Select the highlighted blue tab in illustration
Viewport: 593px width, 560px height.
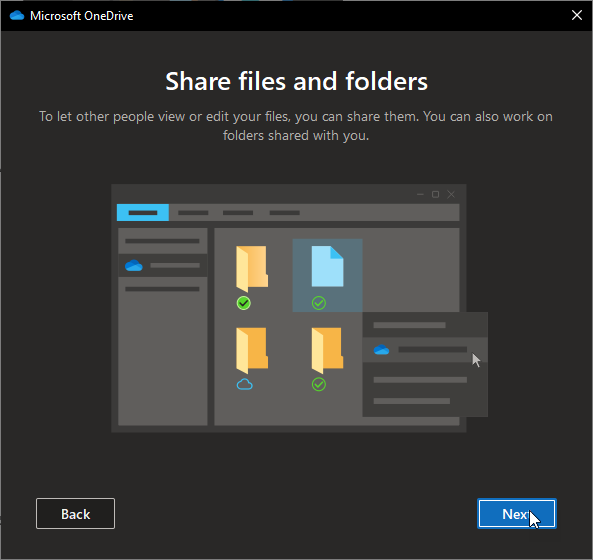143,213
